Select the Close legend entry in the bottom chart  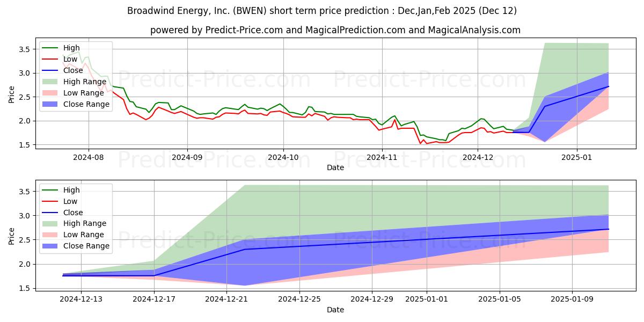click(x=63, y=212)
